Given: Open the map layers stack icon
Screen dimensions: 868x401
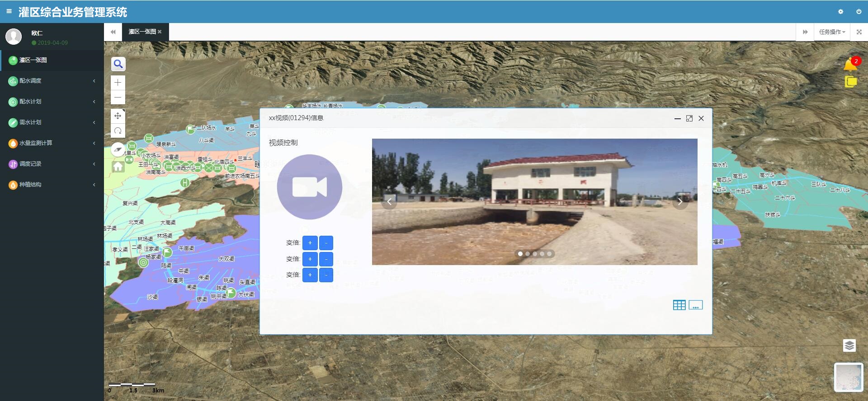Looking at the screenshot, I should [849, 345].
